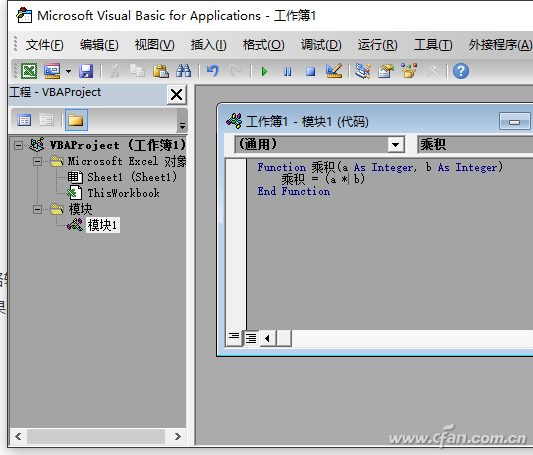This screenshot has height=455, width=533.
Task: Open the Object Browser icon
Action: (409, 71)
